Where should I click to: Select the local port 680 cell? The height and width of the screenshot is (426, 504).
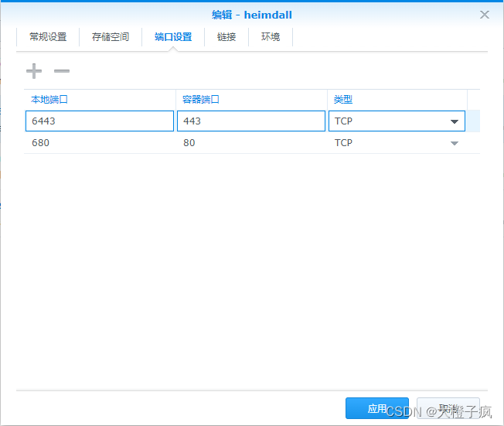[x=100, y=142]
